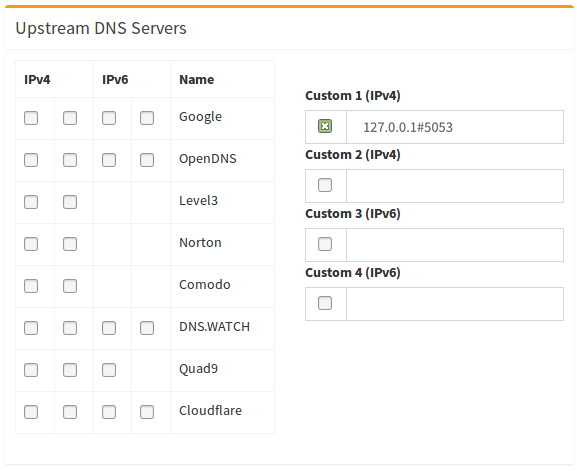The image size is (577, 471).
Task: Click the Custom 4 (IPv6) label
Action: tap(353, 273)
